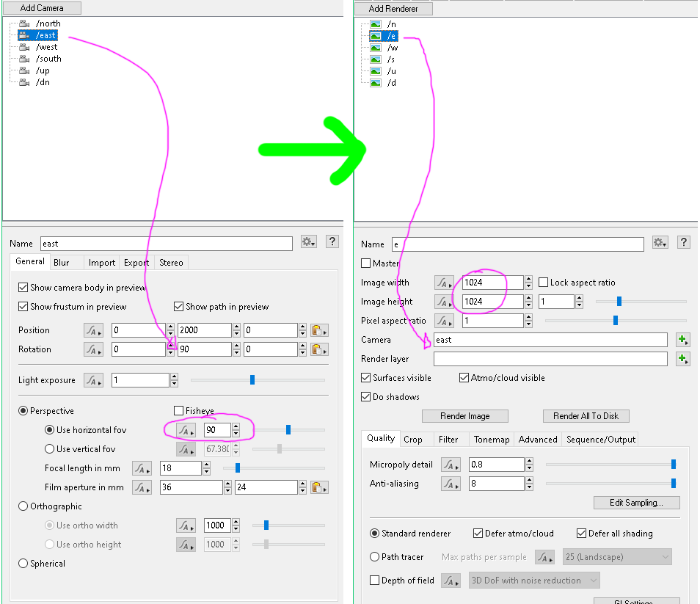Click the animation button next to camera Position
The width and height of the screenshot is (700, 604).
93,330
